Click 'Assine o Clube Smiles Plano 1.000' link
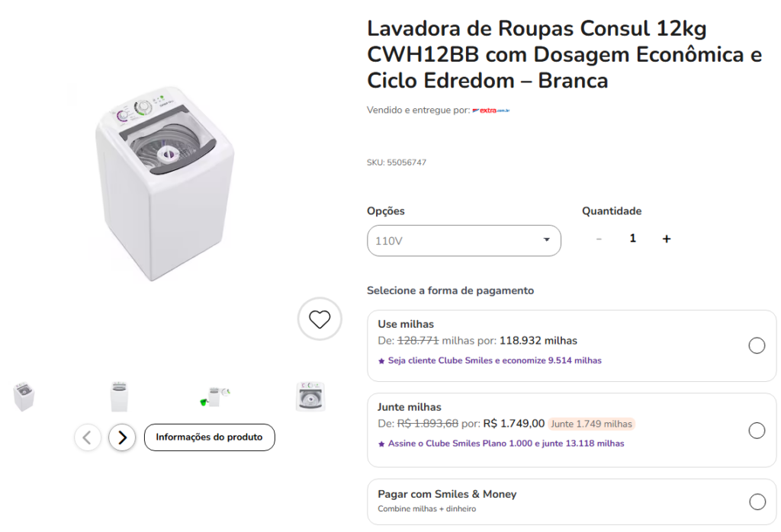 coord(504,444)
